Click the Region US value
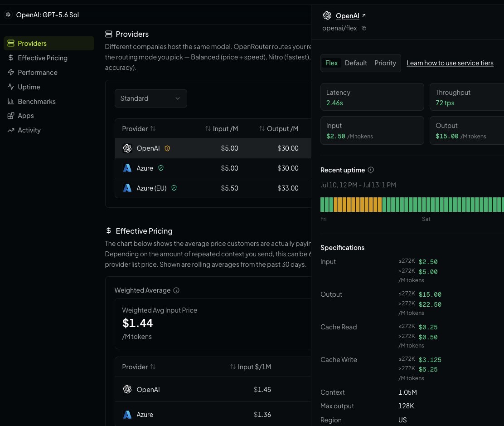Screen dimensions: 504x426 (x=402, y=420)
